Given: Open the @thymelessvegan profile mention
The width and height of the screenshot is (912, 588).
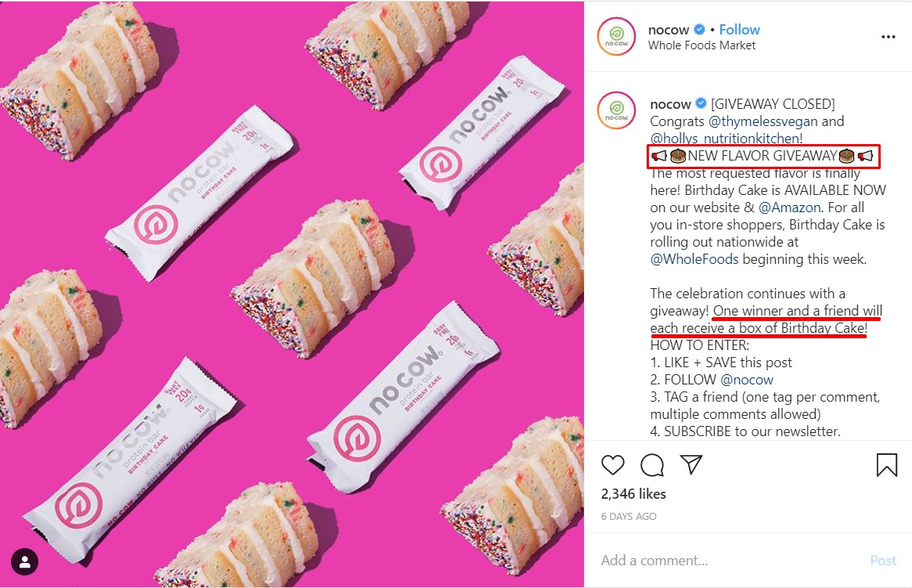Looking at the screenshot, I should coord(763,121).
